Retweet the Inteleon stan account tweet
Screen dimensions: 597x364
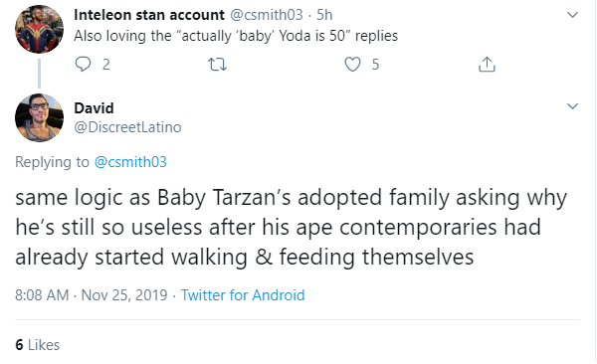(217, 65)
